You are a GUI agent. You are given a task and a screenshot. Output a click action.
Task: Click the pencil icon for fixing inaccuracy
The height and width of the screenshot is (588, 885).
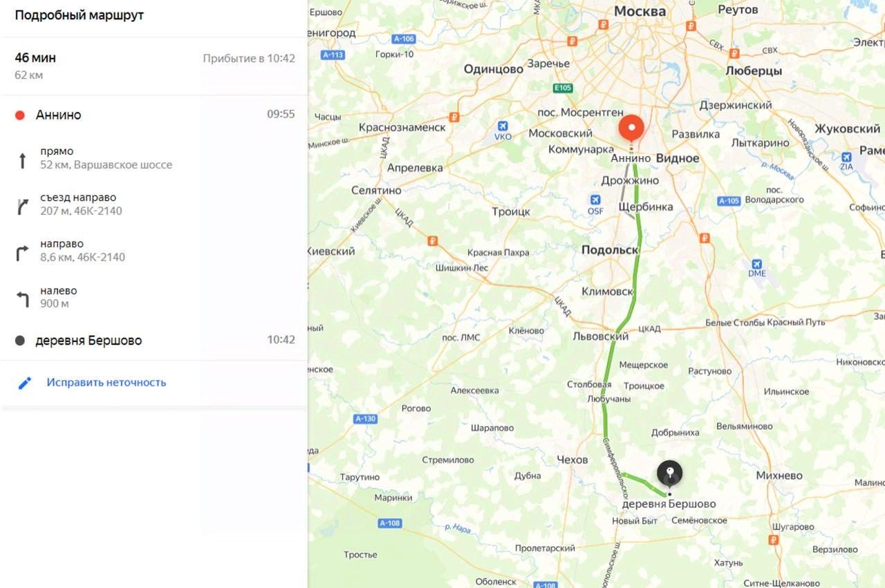25,383
